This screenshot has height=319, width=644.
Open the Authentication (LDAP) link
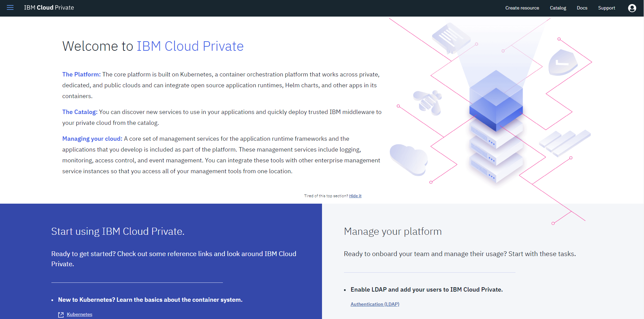375,304
